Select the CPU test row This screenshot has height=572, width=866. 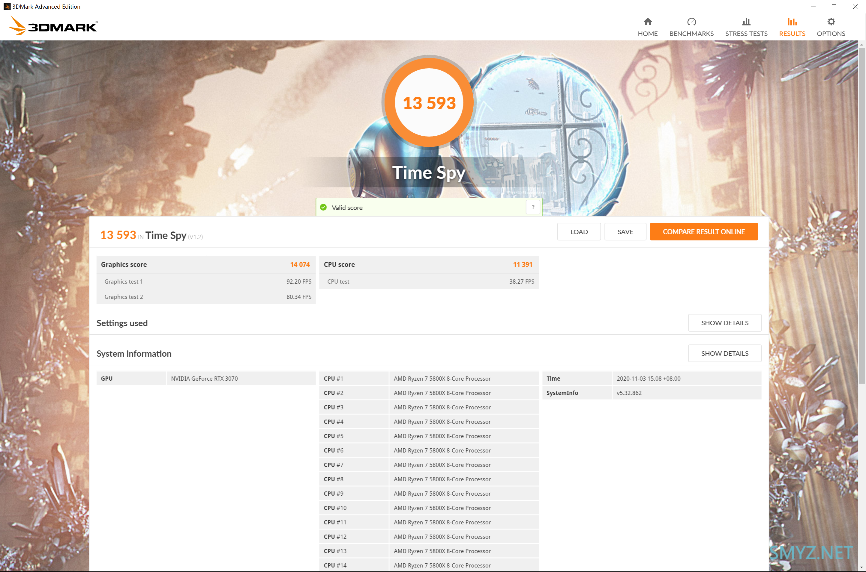429,282
